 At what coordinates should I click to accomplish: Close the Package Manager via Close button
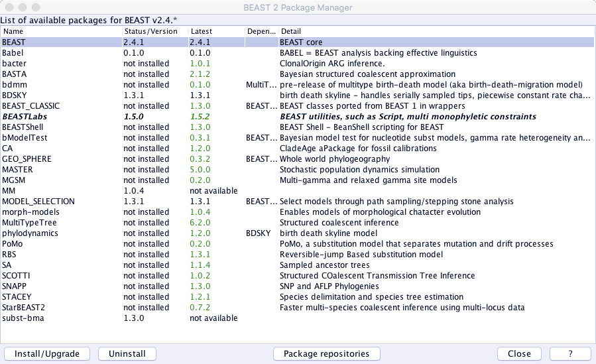pyautogui.click(x=519, y=354)
